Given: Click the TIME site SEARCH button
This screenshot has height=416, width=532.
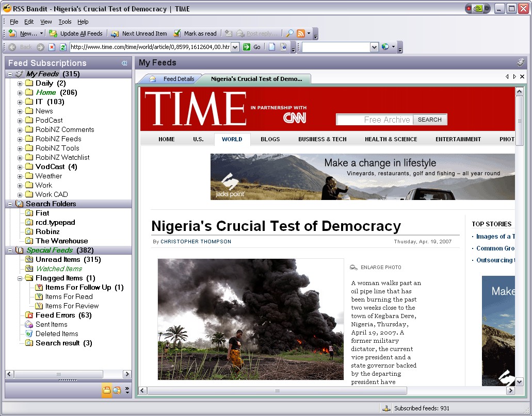Looking at the screenshot, I should click(429, 120).
